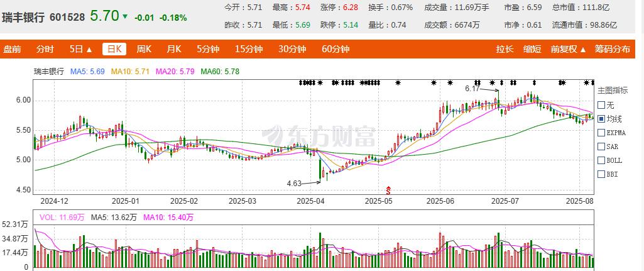This screenshot has width=644, height=271.
Task: Click 缩短 to shrink the chart
Action: coord(532,49)
